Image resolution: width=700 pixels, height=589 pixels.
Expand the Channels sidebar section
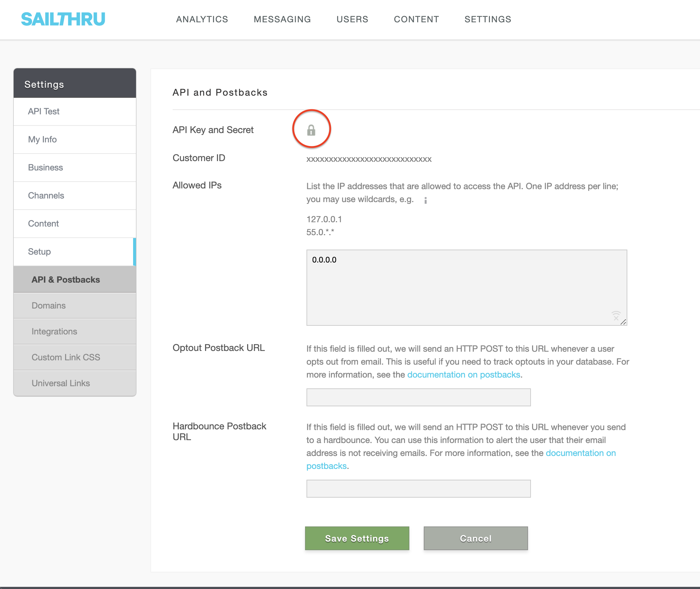[46, 196]
